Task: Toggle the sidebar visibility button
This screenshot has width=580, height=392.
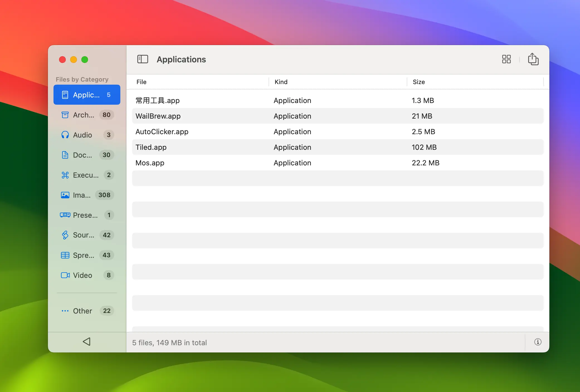Action: coord(143,59)
